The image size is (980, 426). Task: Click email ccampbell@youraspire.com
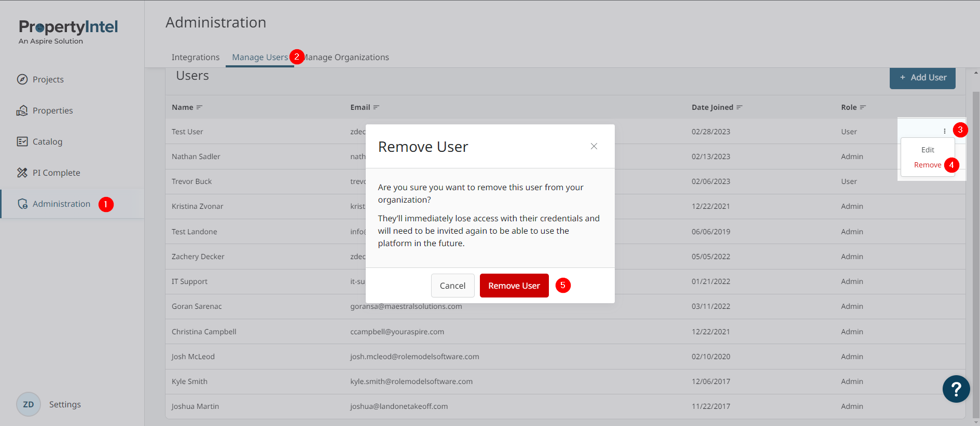tap(397, 332)
